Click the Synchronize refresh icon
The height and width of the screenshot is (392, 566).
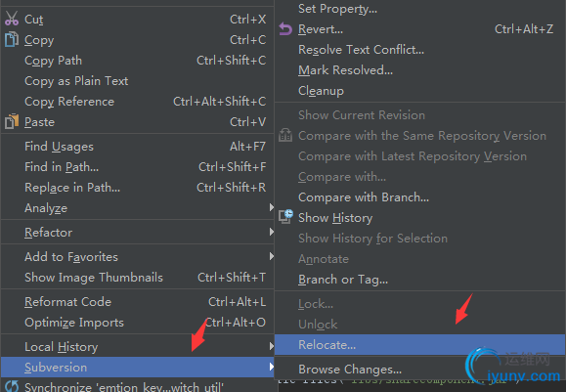click(x=12, y=386)
